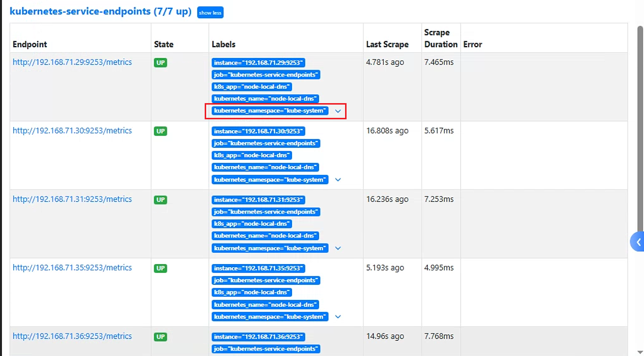Click the UP state badge for 192.168.71.29
This screenshot has height=356, width=644.
[161, 63]
